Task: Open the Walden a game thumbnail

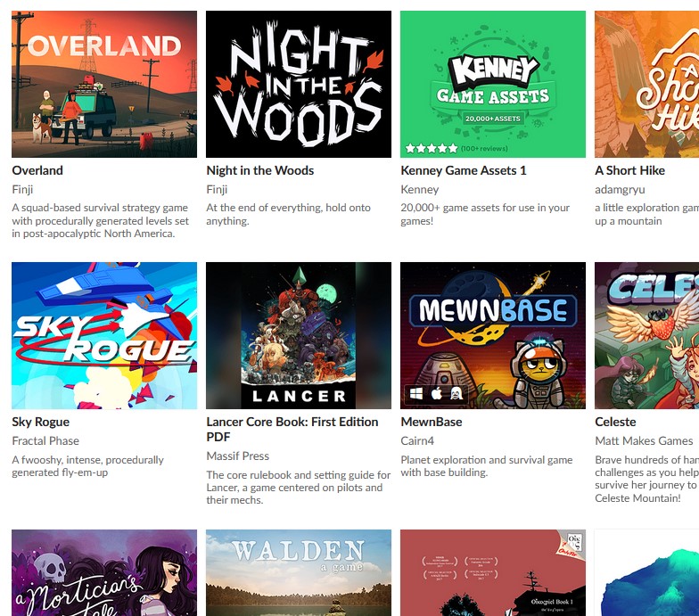Action: (x=299, y=572)
